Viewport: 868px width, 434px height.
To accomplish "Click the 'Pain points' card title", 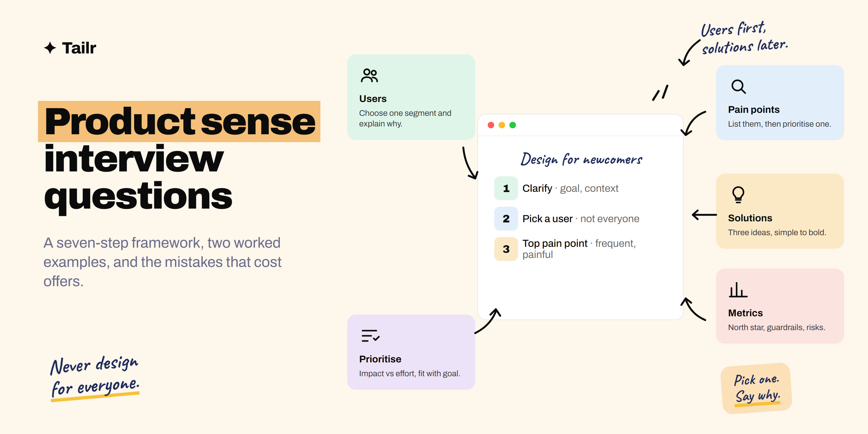I will (x=754, y=109).
